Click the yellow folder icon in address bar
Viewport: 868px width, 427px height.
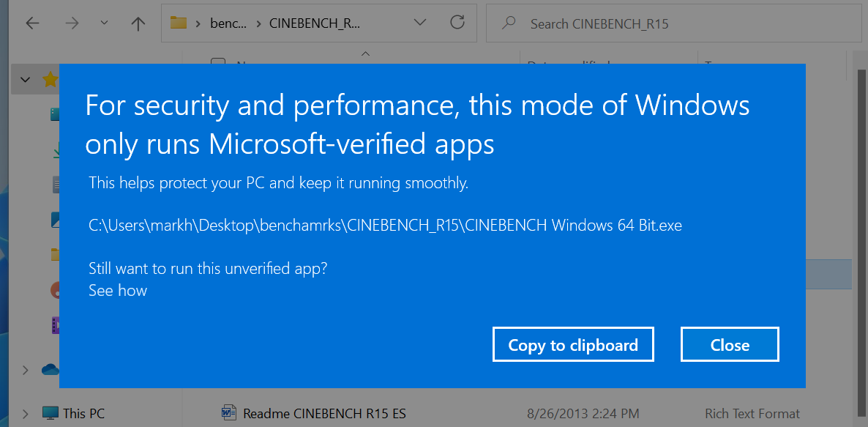click(179, 23)
